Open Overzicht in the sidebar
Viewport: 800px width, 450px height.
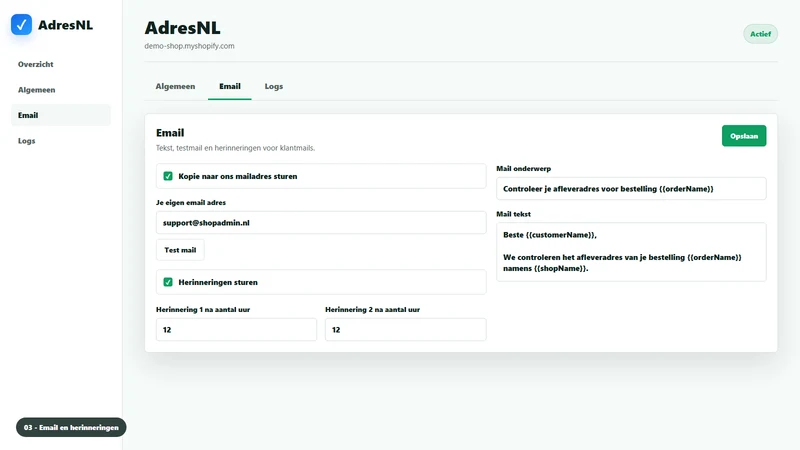[x=36, y=64]
